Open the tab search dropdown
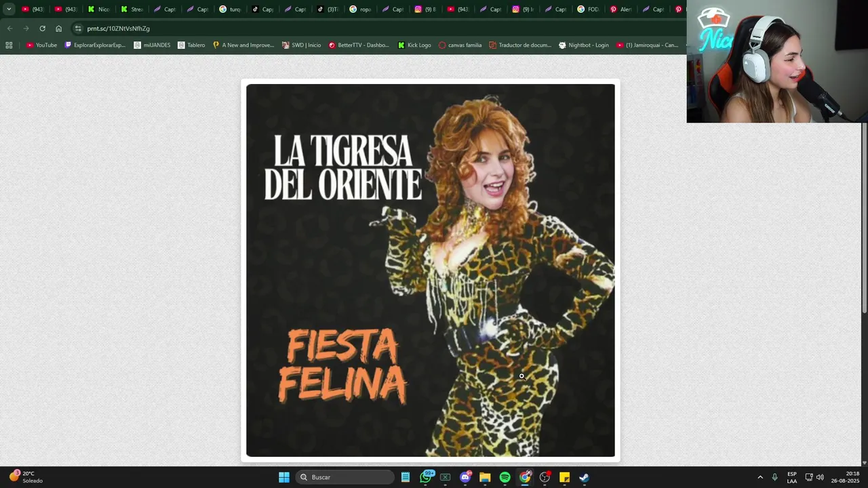The width and height of the screenshot is (868, 488). 9,9
